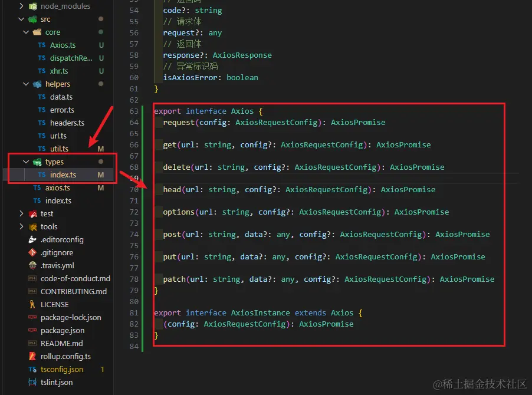
Task: Click the AxiosInstance identifier on line 81
Action: pos(261,312)
